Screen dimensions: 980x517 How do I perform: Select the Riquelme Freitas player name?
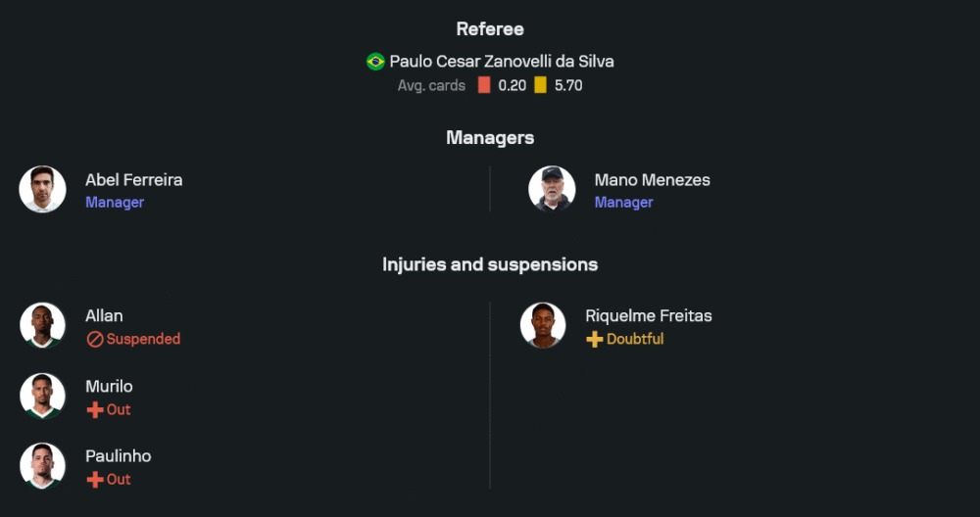tap(648, 315)
